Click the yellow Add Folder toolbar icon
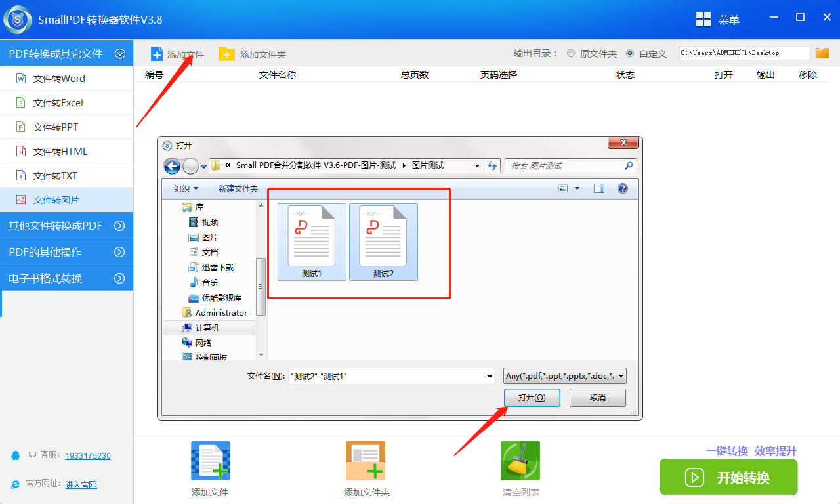The height and width of the screenshot is (504, 840). 226,54
